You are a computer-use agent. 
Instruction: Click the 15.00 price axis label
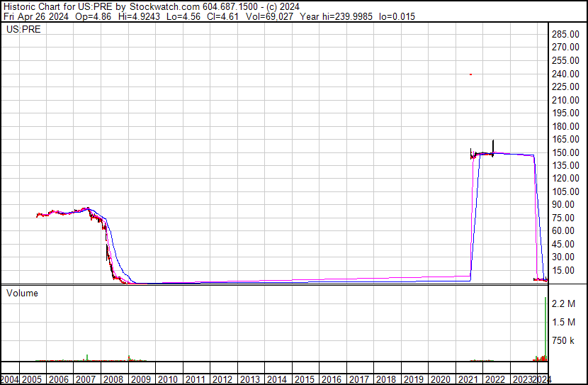click(x=570, y=270)
